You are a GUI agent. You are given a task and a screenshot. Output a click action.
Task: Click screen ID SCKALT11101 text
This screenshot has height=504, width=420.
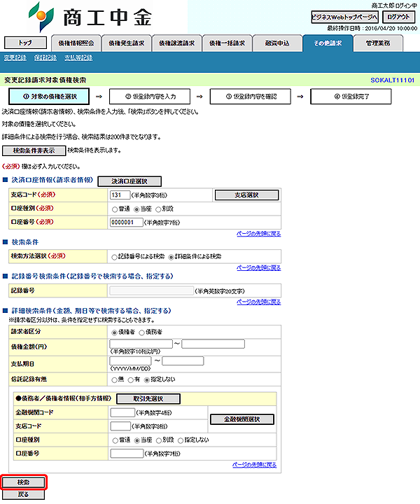393,80
